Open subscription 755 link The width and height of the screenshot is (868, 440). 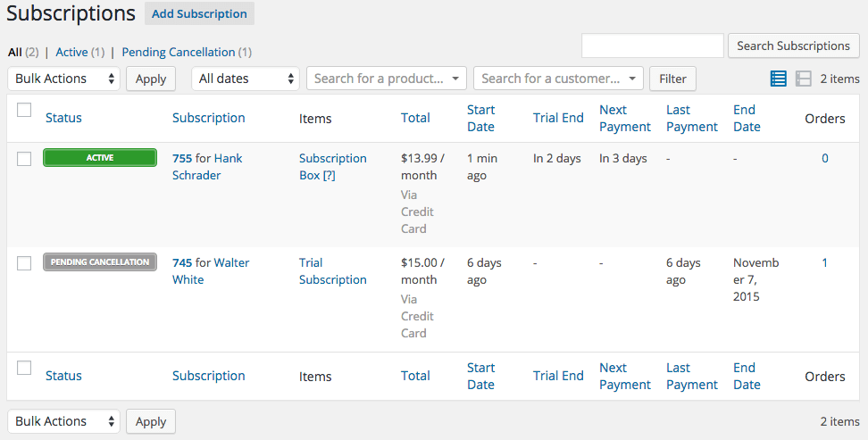click(x=182, y=158)
